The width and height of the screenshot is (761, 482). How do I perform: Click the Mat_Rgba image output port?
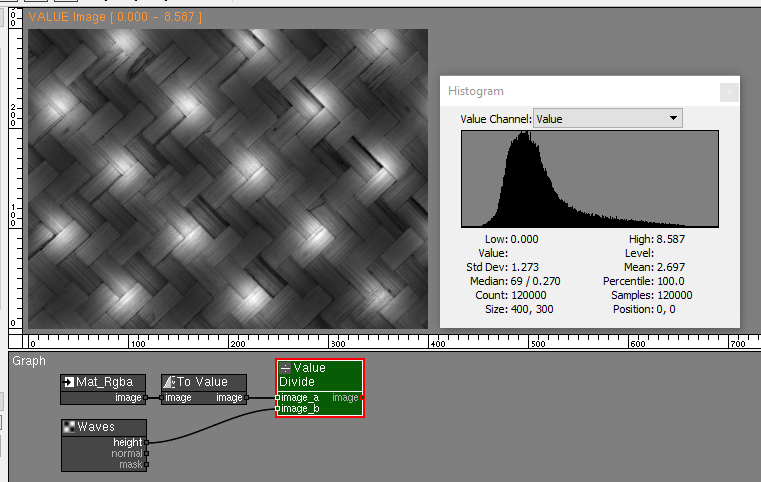click(145, 398)
